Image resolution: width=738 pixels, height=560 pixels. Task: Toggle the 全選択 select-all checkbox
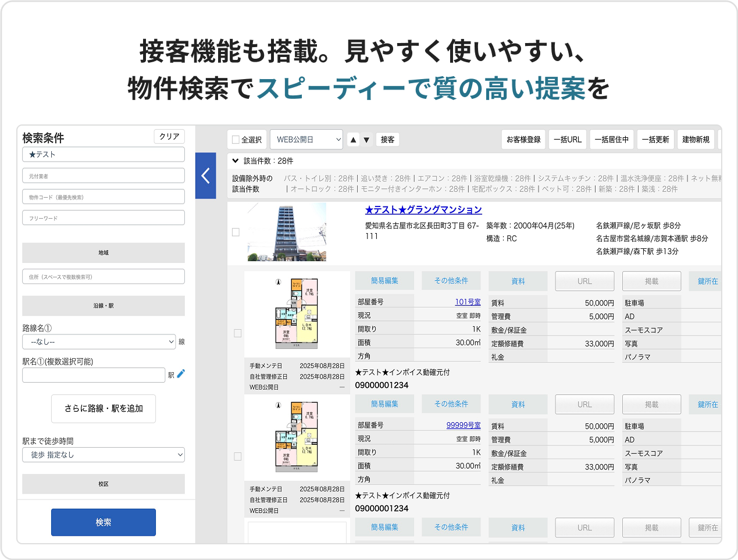tap(236, 140)
